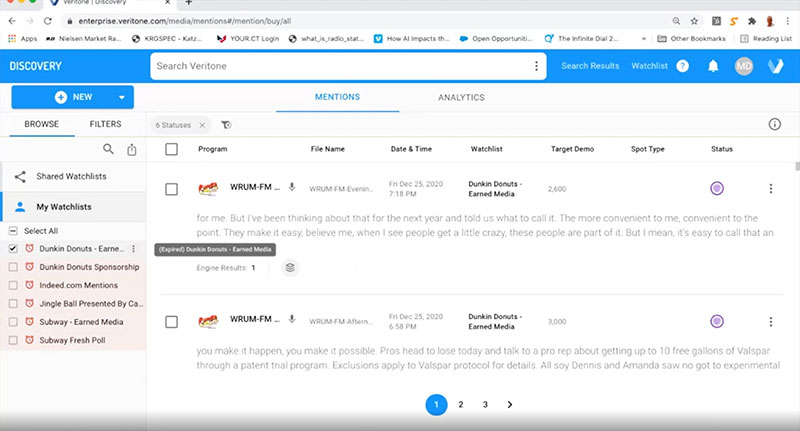Open search bar options three-dot menu

(x=536, y=66)
